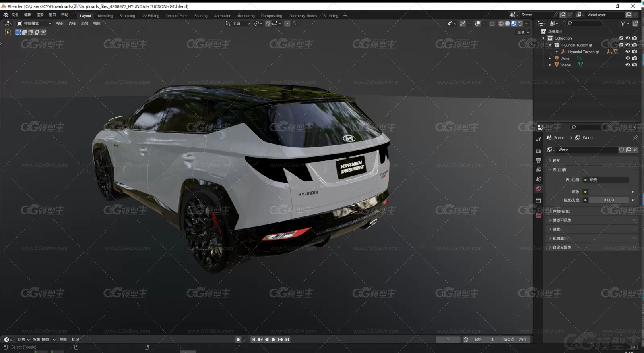Image resolution: width=644 pixels, height=353 pixels.
Task: Jump to the timeline end frame
Action: [287, 340]
